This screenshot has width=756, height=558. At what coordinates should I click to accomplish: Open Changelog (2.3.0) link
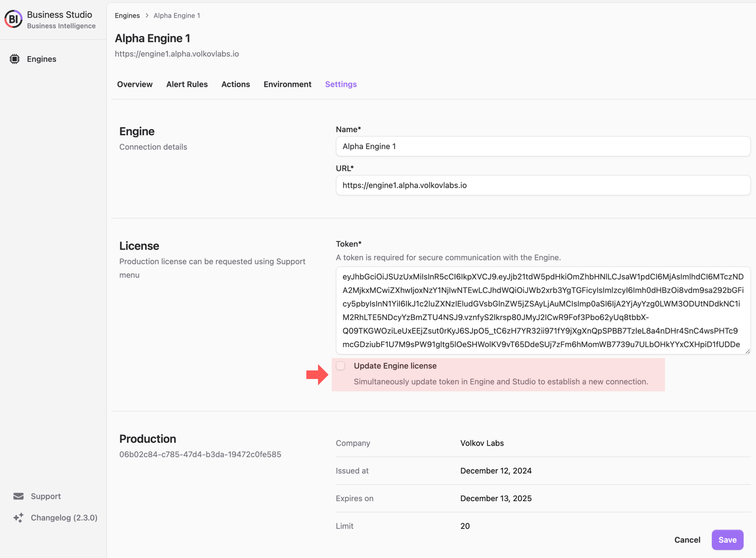pos(64,518)
